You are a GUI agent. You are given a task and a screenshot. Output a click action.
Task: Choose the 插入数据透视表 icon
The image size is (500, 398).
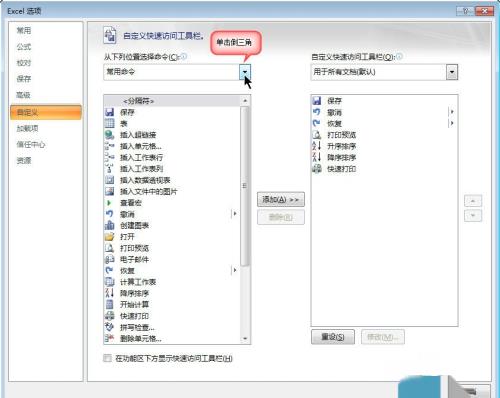point(109,180)
